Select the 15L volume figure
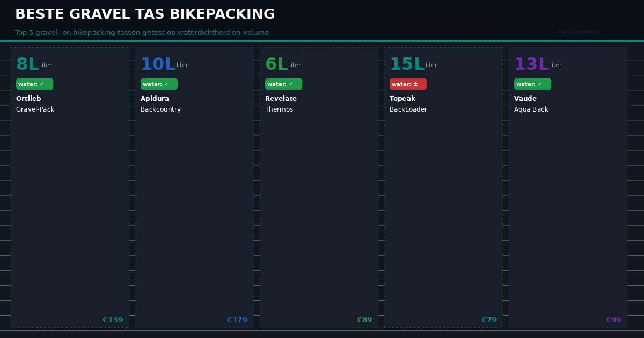 coord(407,64)
